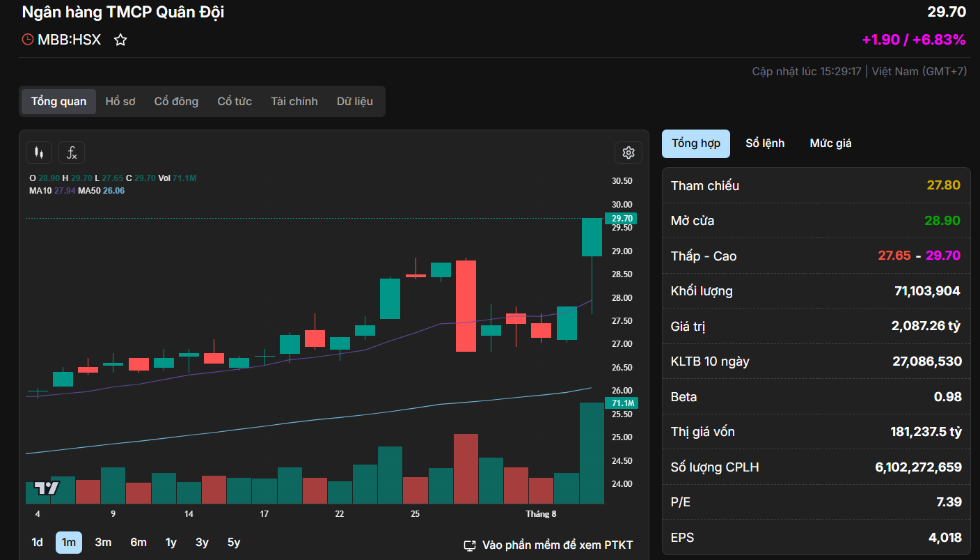Viewport: 980px width, 560px height.
Task: Open the Tài chính tab
Action: point(294,102)
